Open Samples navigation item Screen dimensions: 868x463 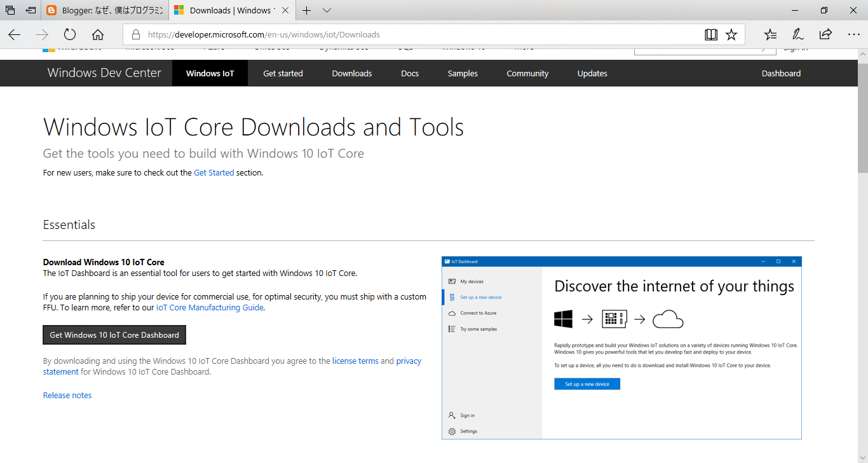pos(463,73)
